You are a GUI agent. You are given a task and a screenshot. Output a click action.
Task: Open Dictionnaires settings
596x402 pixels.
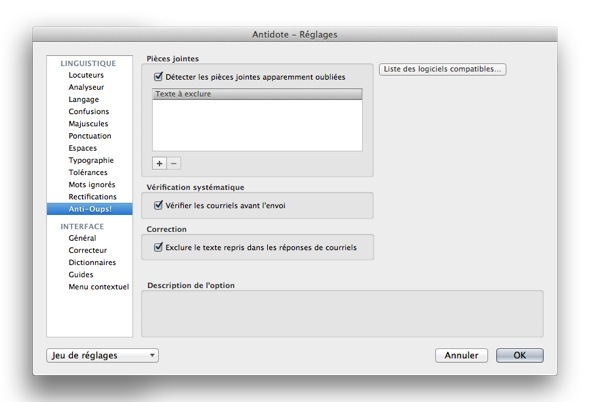pos(92,263)
